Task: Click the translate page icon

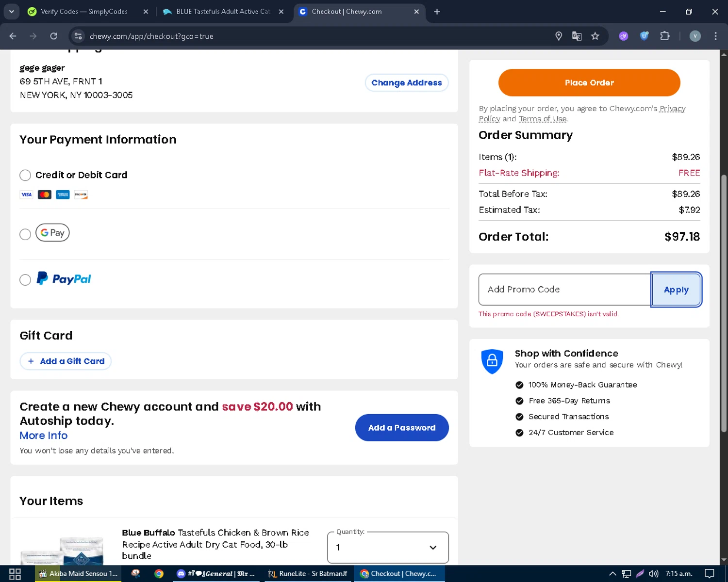Action: pyautogui.click(x=577, y=36)
